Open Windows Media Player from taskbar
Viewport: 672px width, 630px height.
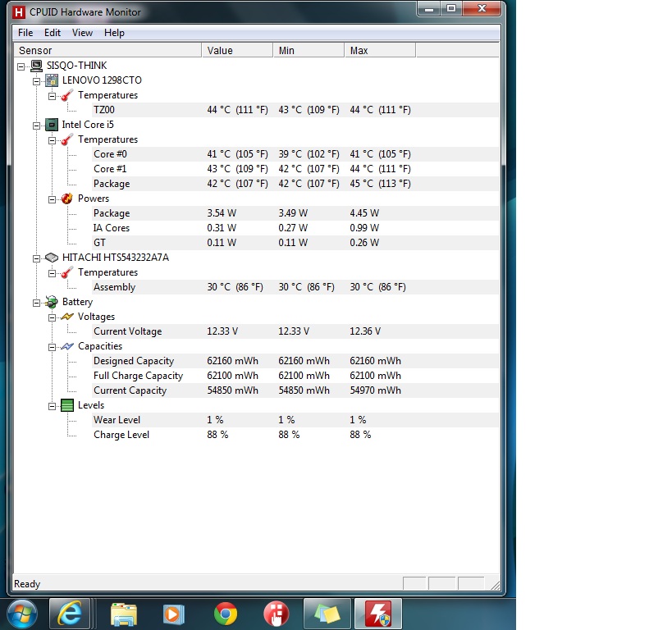[174, 614]
